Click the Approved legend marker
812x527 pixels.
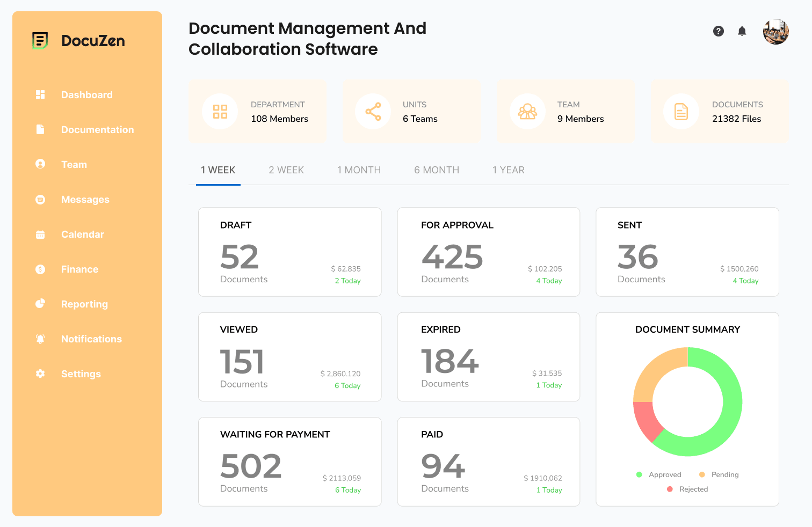tap(639, 474)
